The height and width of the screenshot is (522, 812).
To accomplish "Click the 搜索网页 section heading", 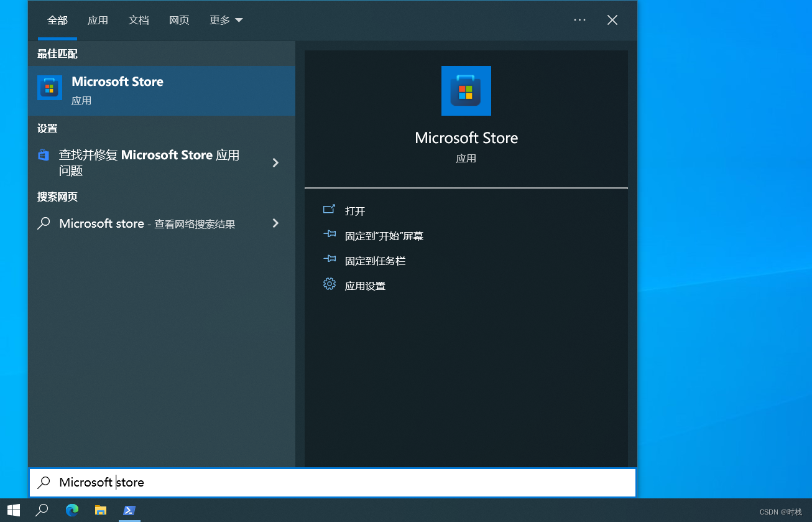I will [57, 197].
